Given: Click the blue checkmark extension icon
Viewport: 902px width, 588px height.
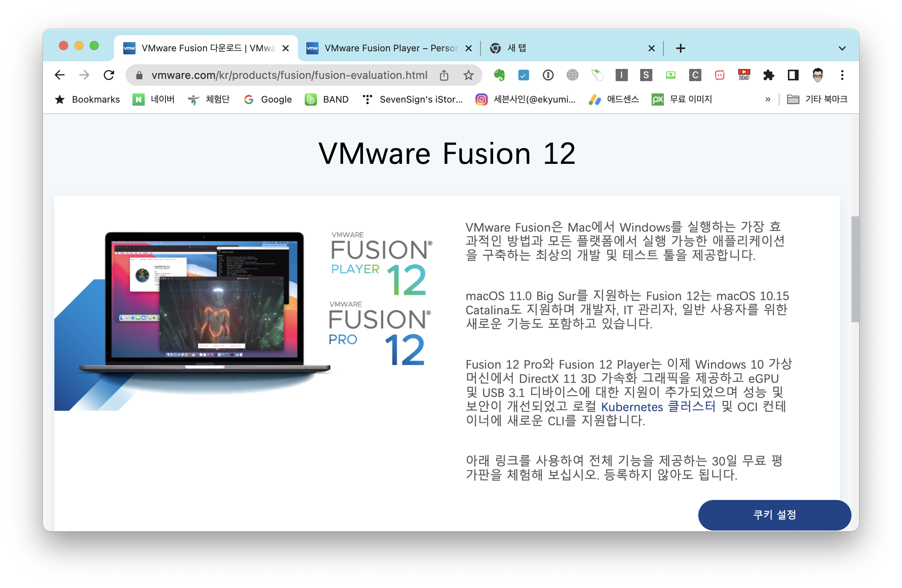Looking at the screenshot, I should [x=523, y=75].
